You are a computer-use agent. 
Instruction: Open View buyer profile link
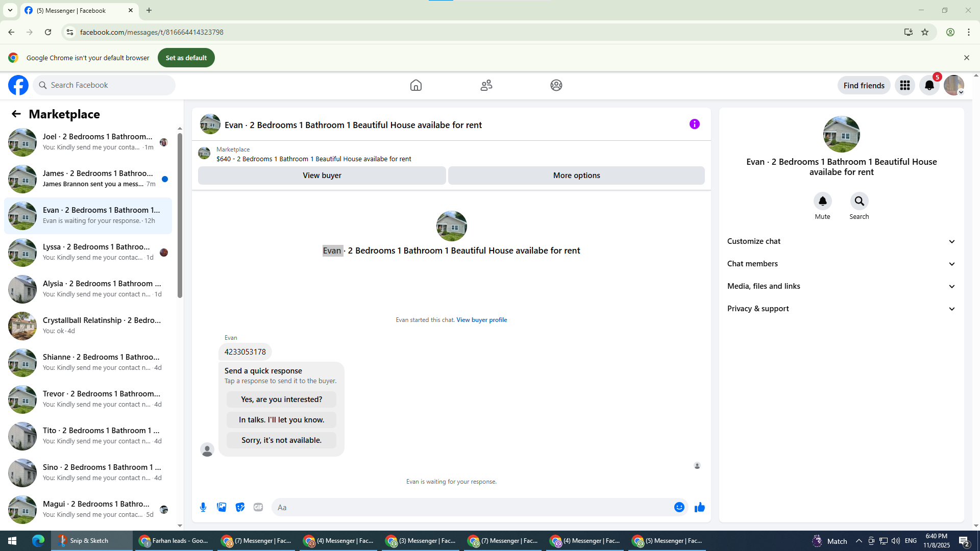coord(481,320)
